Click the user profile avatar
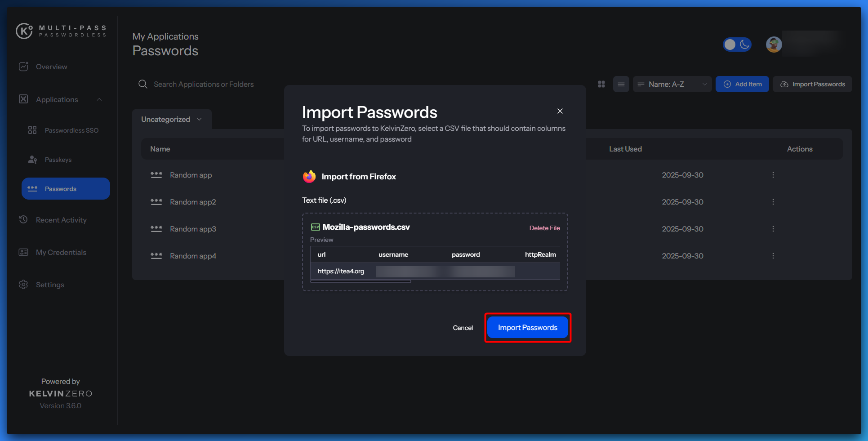 click(774, 45)
